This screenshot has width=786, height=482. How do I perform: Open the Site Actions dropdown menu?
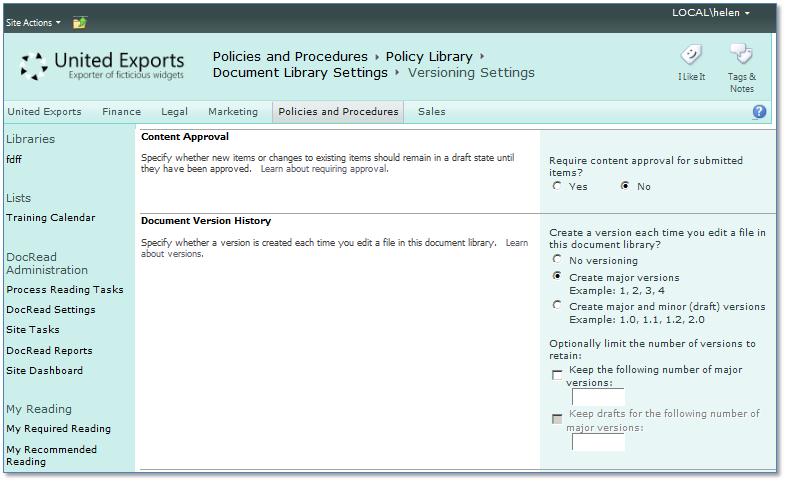tap(33, 22)
